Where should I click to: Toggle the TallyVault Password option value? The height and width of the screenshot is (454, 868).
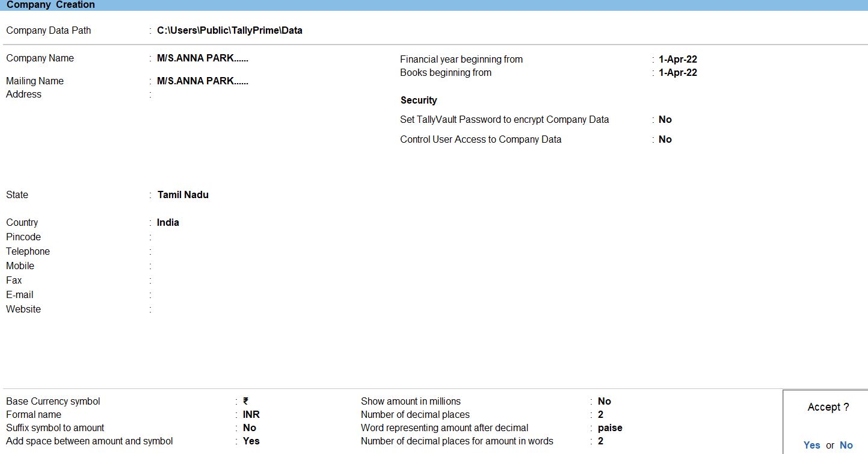pyautogui.click(x=665, y=120)
